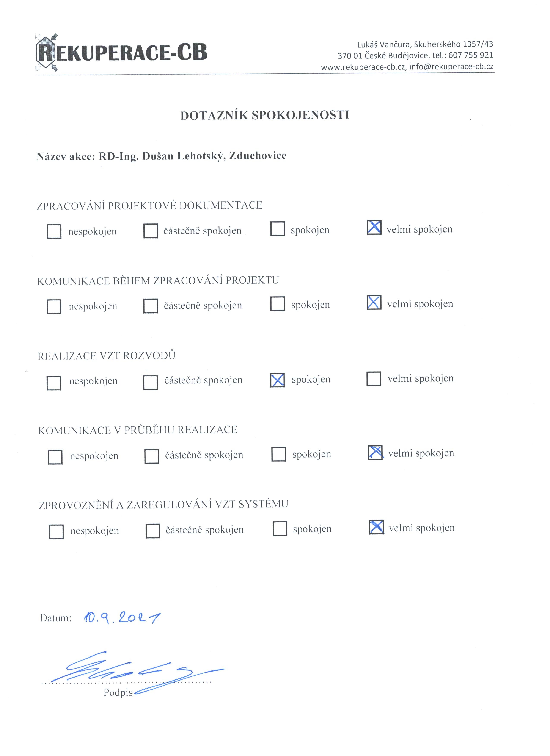This screenshot has width=550, height=756.
Task: Open the www.rekuperace-cb.cz website address
Action: coord(363,67)
